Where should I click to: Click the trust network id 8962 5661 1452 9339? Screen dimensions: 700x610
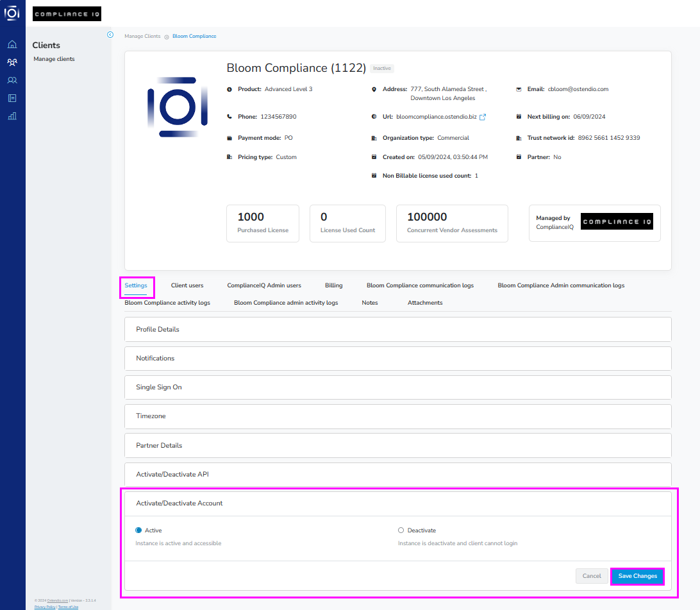[609, 138]
